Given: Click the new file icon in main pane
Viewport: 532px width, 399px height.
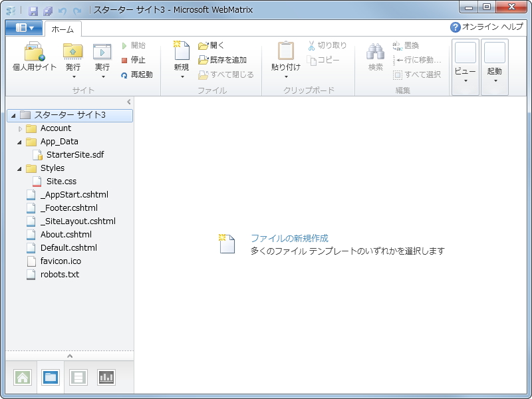Looking at the screenshot, I should point(227,243).
